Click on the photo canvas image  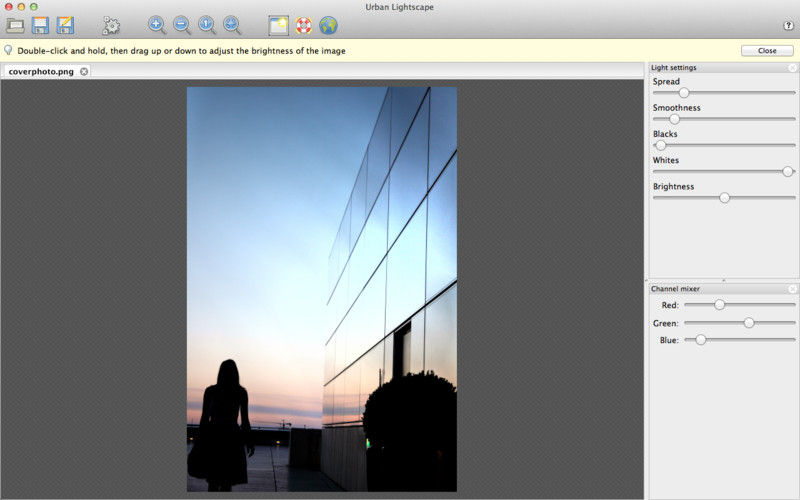pyautogui.click(x=322, y=289)
